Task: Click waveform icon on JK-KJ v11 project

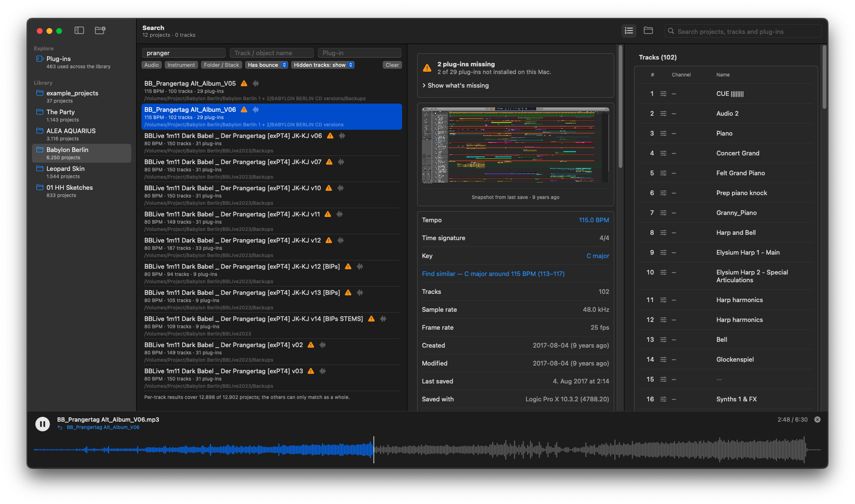Action: tap(340, 214)
